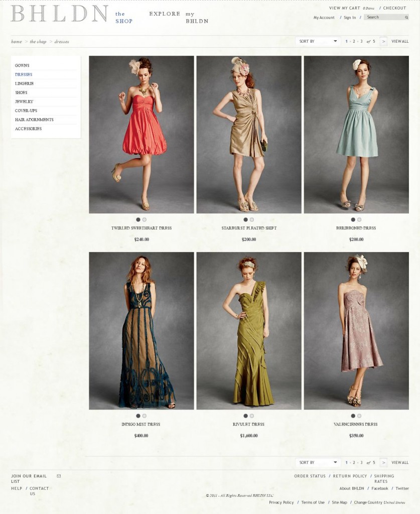
Task: Go to next page with bottom arrow
Action: (384, 462)
